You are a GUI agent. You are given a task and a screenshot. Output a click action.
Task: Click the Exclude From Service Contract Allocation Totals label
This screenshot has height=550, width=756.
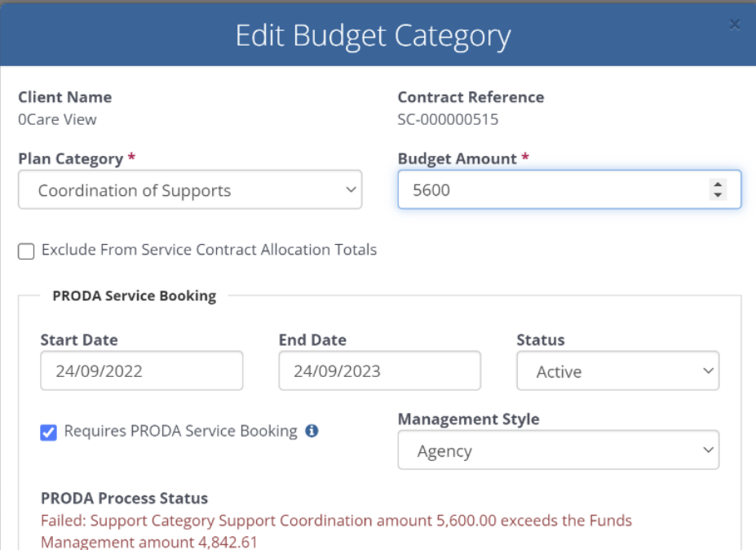[210, 250]
